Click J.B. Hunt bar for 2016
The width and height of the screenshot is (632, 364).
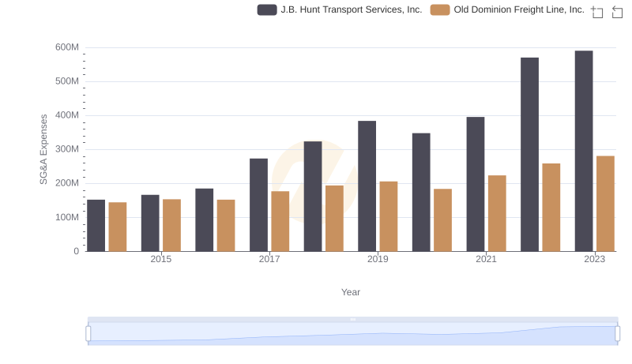pos(205,220)
